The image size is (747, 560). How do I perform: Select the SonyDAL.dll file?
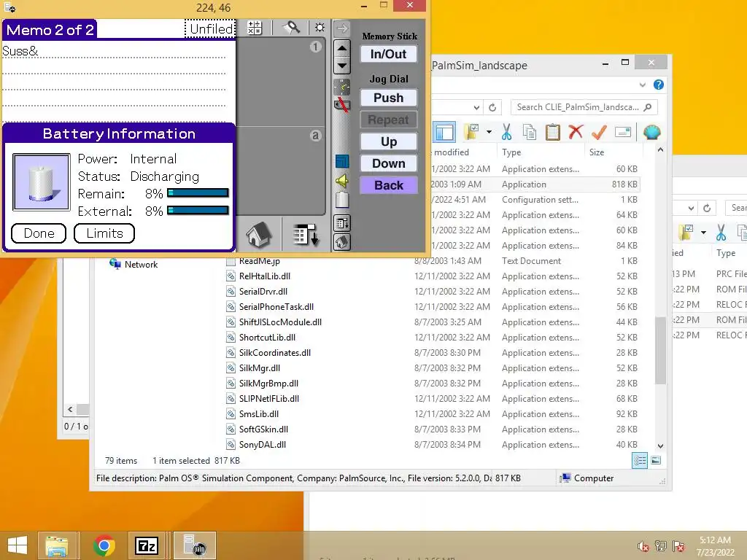pyautogui.click(x=262, y=445)
